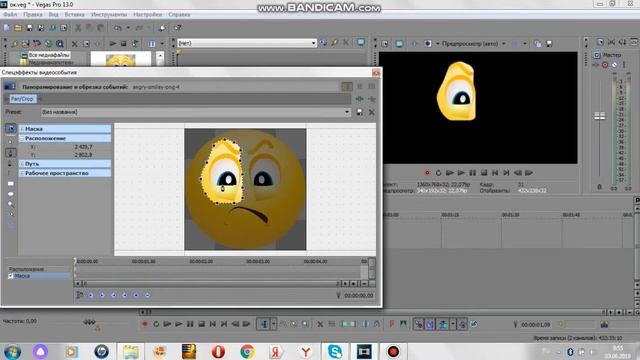Image resolution: width=640 pixels, height=360 pixels.
Task: Toggle loop playback in preview window
Action: tap(438, 173)
